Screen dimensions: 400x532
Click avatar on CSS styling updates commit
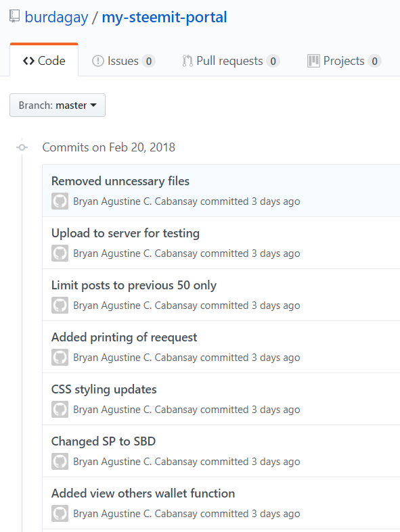click(x=60, y=409)
